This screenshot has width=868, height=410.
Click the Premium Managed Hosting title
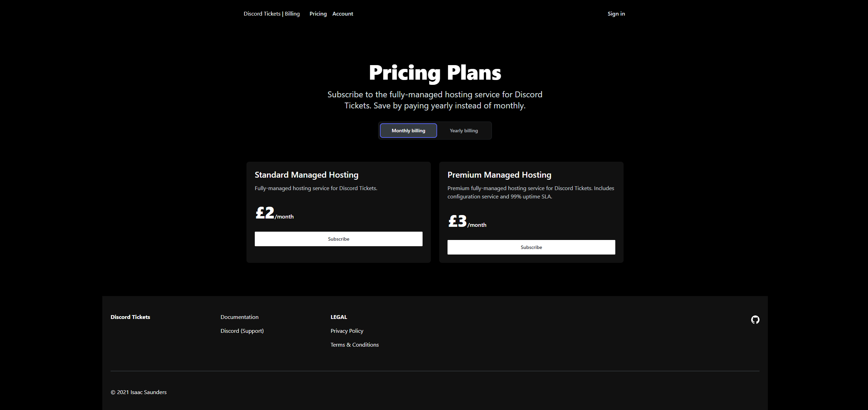pyautogui.click(x=499, y=175)
